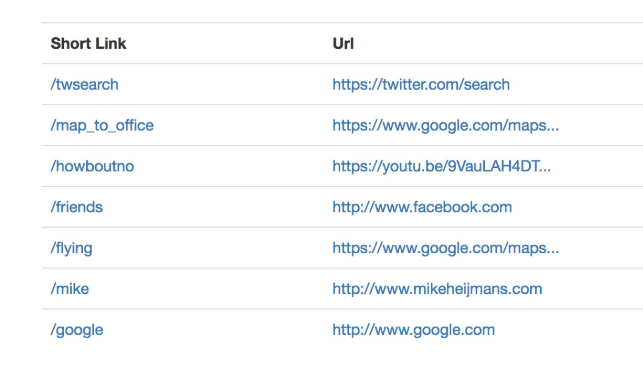This screenshot has height=377, width=643.
Task: Open the /flying short link
Action: (x=71, y=249)
